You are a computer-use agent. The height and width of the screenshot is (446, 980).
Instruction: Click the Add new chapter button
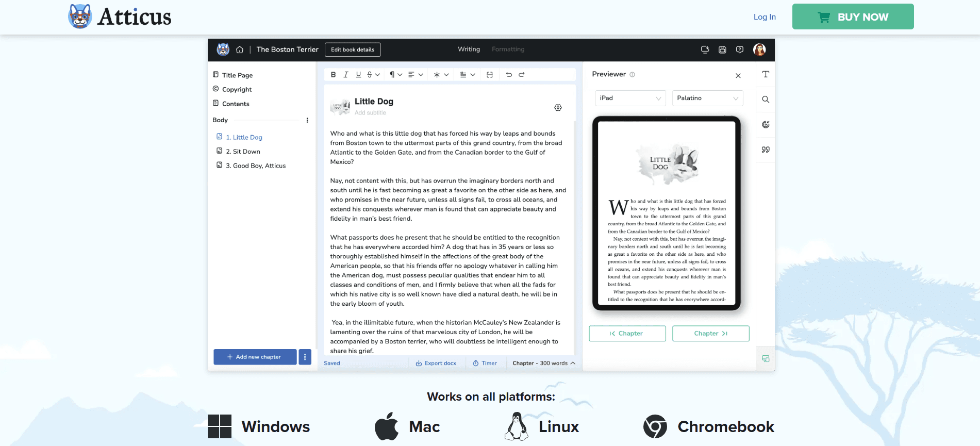coord(255,357)
